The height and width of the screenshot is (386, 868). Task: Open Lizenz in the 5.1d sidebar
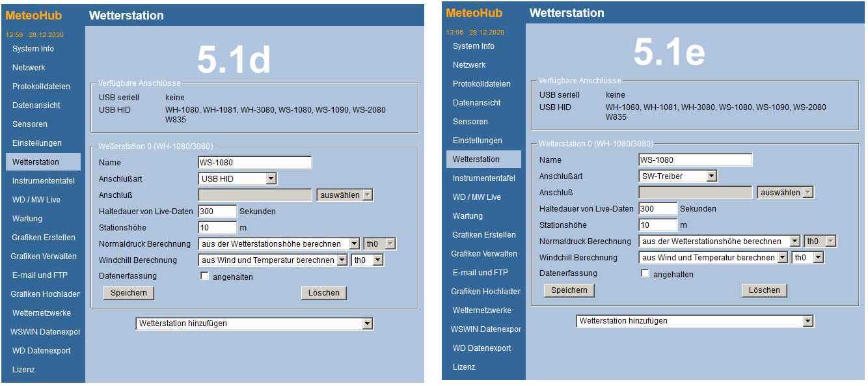tap(23, 370)
